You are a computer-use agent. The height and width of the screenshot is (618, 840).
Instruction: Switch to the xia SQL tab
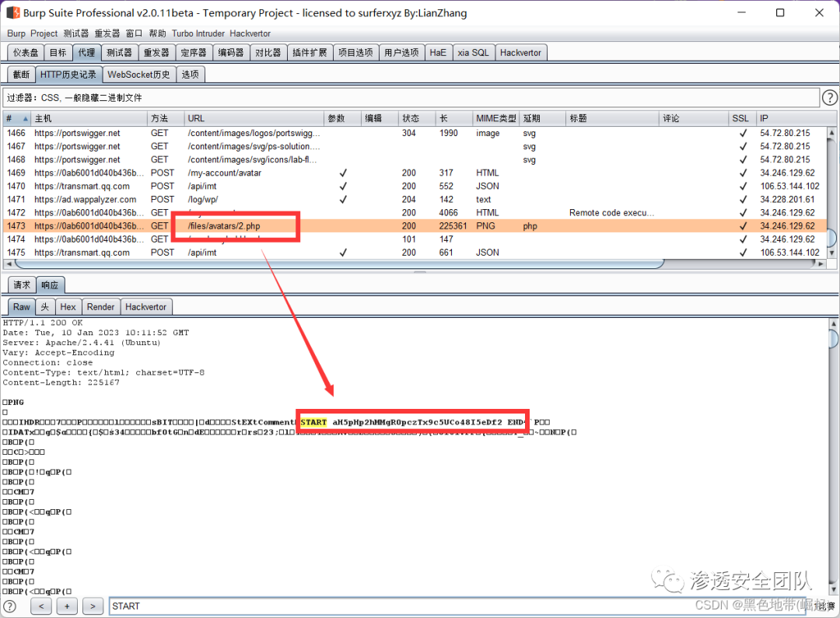(473, 53)
